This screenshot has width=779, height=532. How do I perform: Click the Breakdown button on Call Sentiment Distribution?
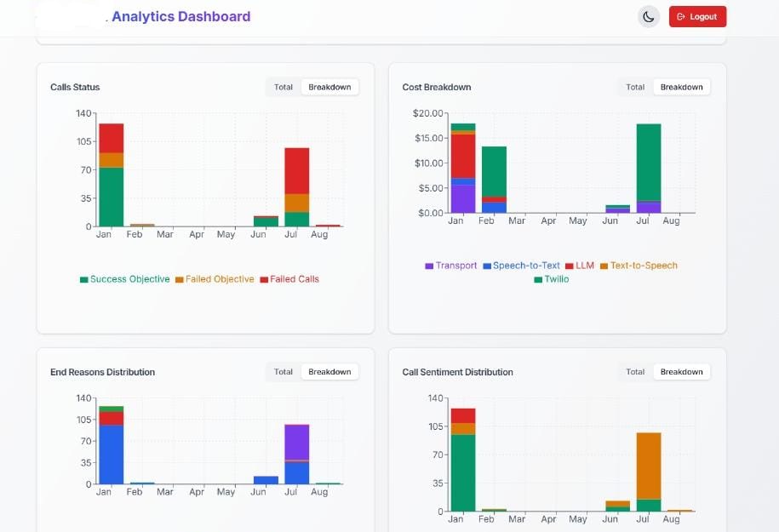point(682,371)
